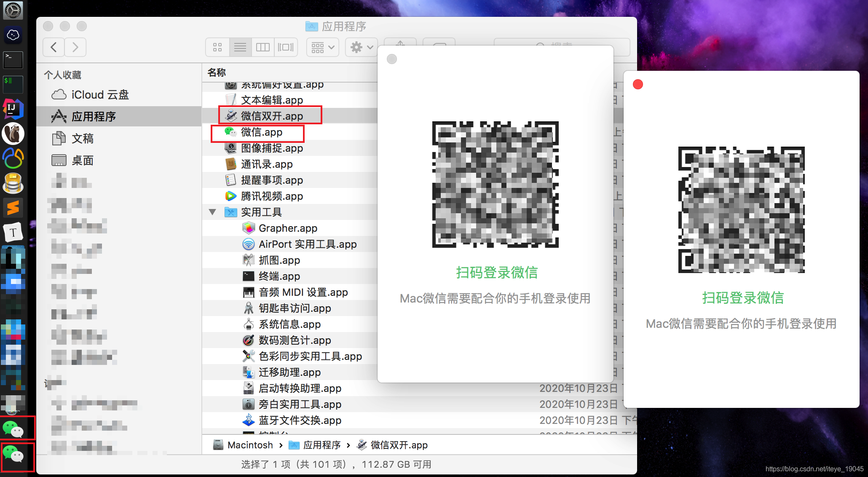Click the 数码测色计.app icon
Image resolution: width=868 pixels, height=477 pixels.
pyautogui.click(x=249, y=340)
